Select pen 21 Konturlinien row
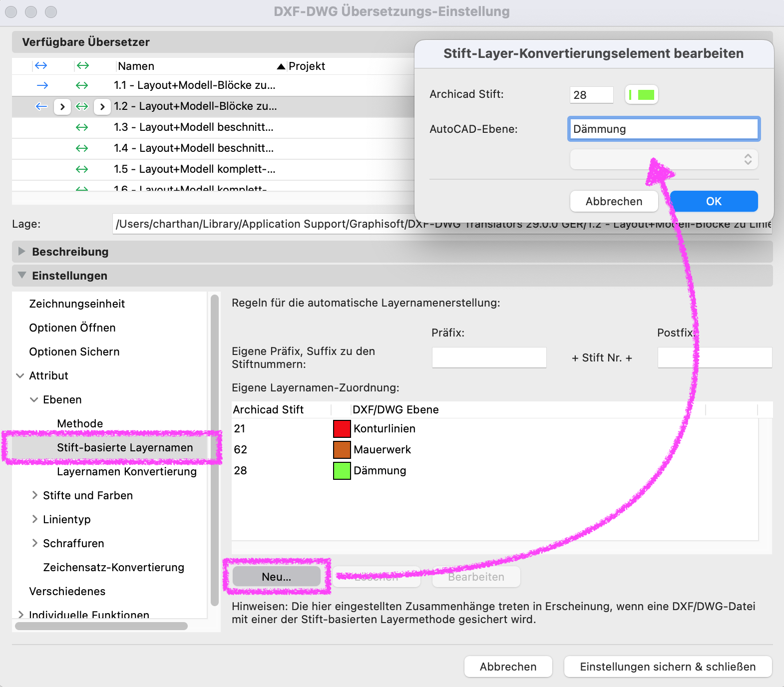 (495, 429)
